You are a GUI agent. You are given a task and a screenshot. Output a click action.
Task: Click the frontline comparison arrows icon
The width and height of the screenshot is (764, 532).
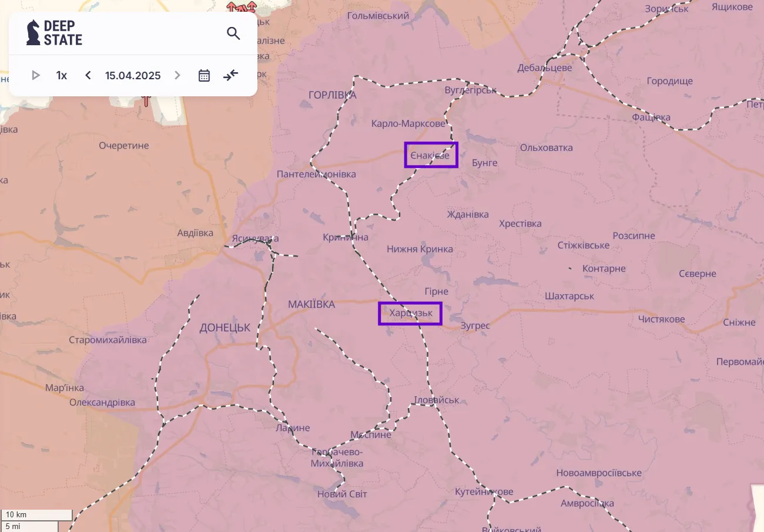point(230,75)
